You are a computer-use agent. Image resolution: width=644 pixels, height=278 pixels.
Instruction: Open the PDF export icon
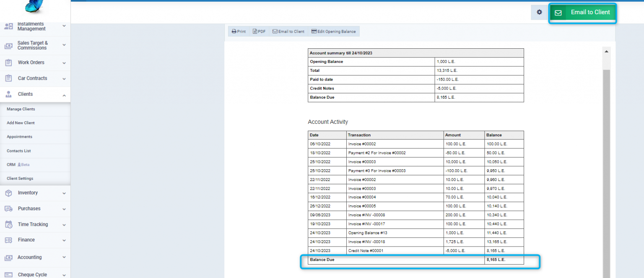click(254, 31)
